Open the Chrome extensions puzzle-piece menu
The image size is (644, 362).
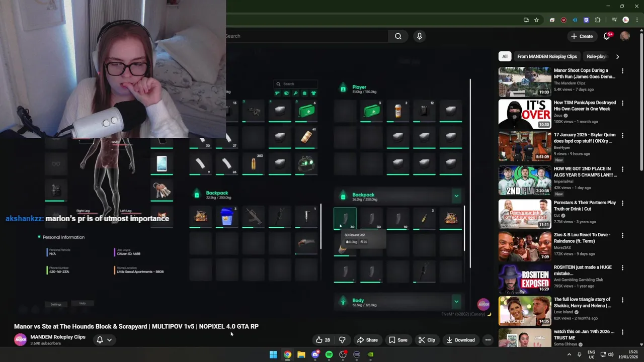click(x=598, y=20)
